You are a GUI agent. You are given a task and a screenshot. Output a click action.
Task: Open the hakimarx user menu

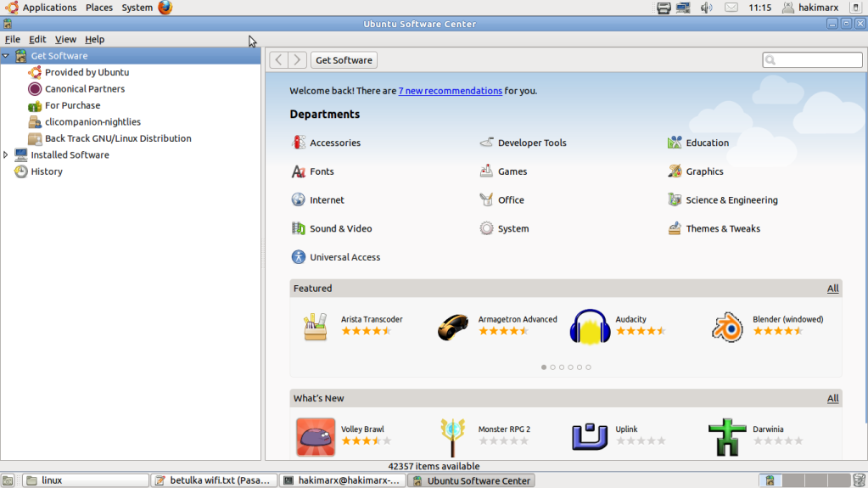(x=809, y=8)
